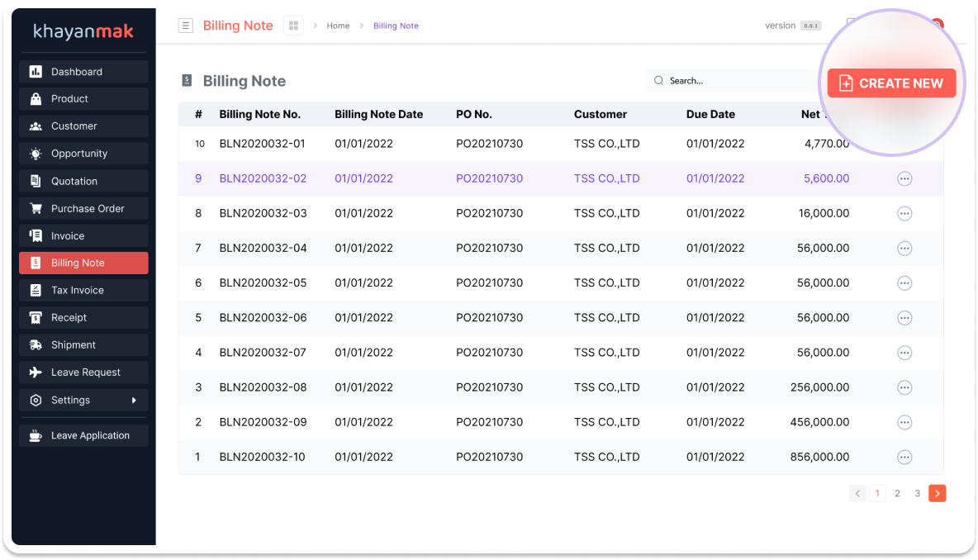Open Leave Request from the sidebar

pyautogui.click(x=83, y=373)
